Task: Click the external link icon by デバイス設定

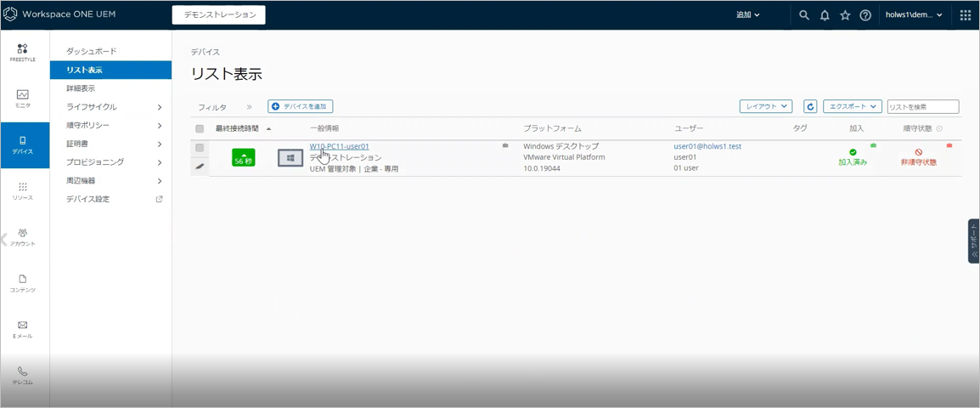Action: pyautogui.click(x=159, y=199)
